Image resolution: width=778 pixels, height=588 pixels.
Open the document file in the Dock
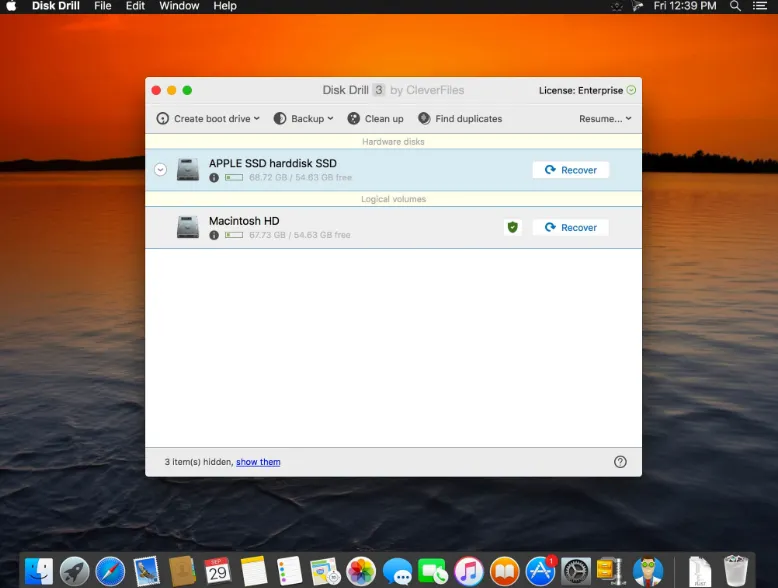pyautogui.click(x=700, y=571)
